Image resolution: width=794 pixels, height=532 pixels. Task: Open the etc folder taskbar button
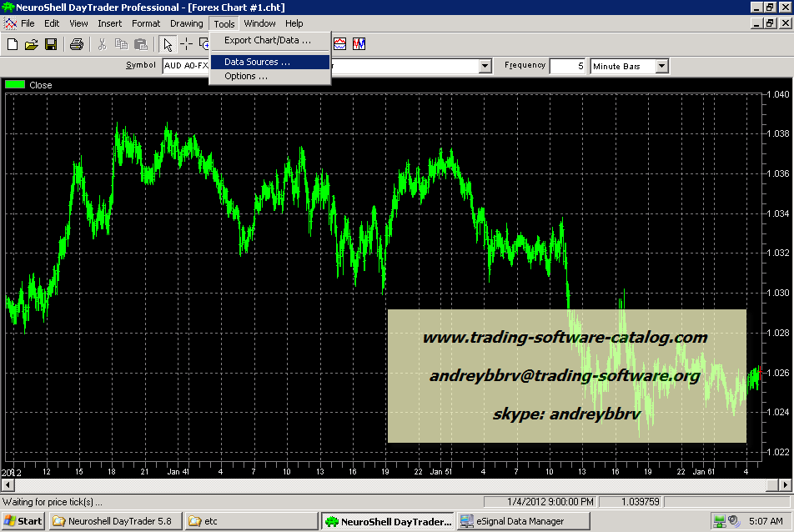[x=250, y=521]
